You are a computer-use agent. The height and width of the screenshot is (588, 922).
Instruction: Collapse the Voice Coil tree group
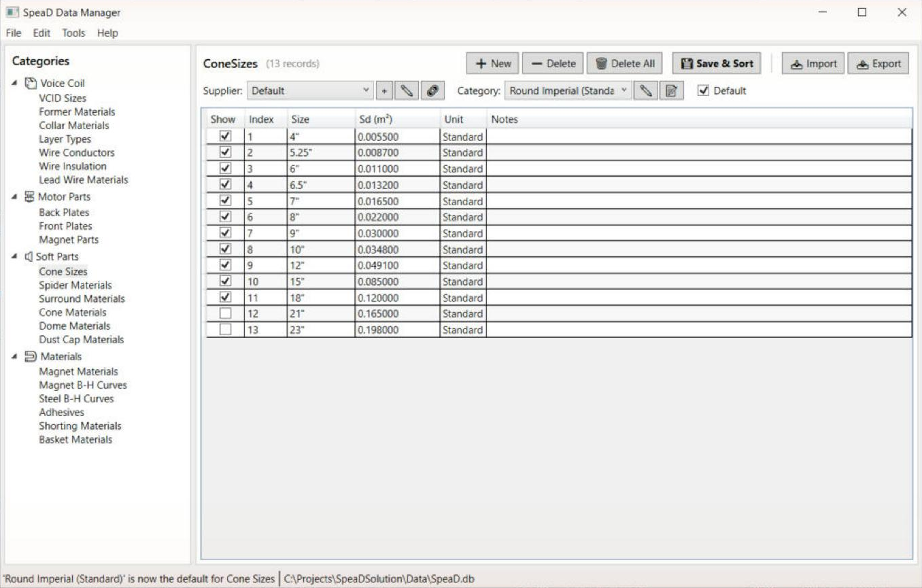pos(15,83)
